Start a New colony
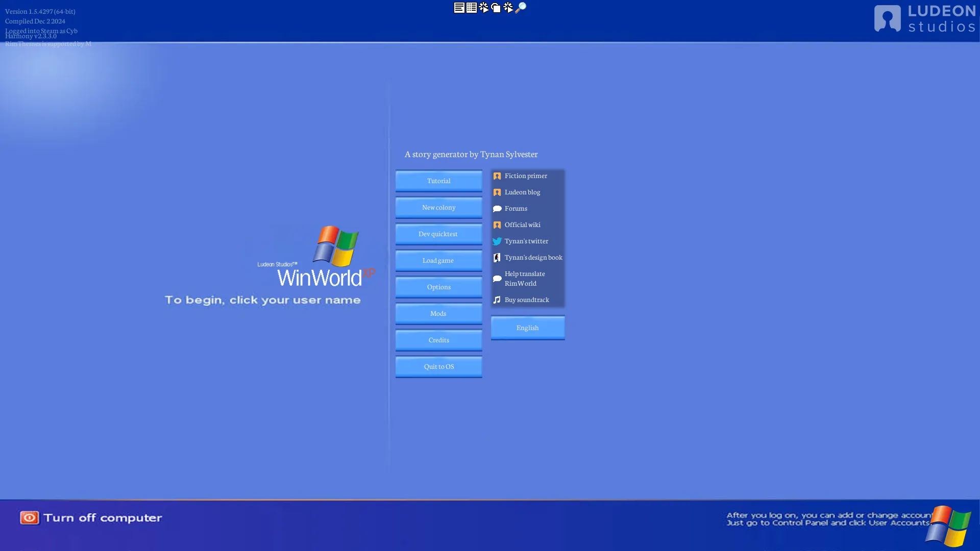Screen dimensions: 980x551 (x=438, y=208)
